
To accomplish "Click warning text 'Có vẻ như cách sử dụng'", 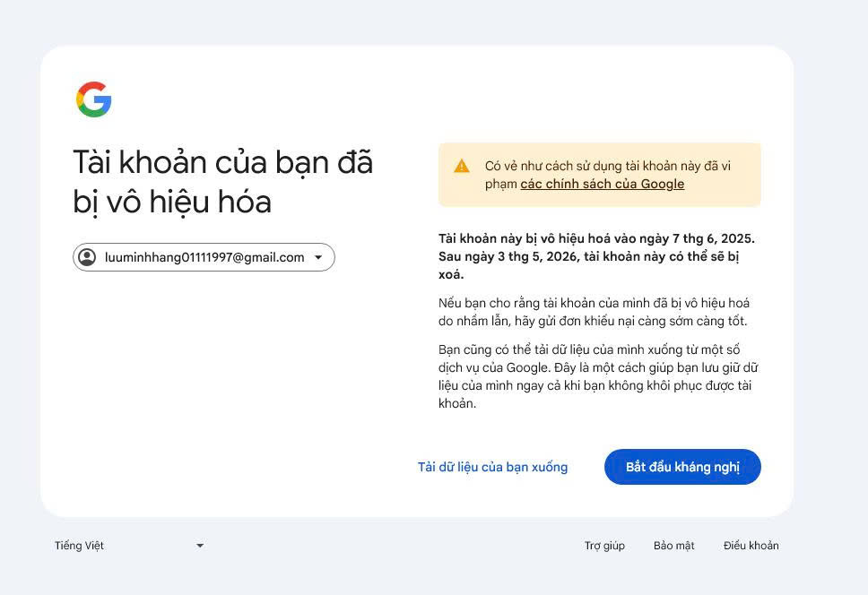I will 608,175.
